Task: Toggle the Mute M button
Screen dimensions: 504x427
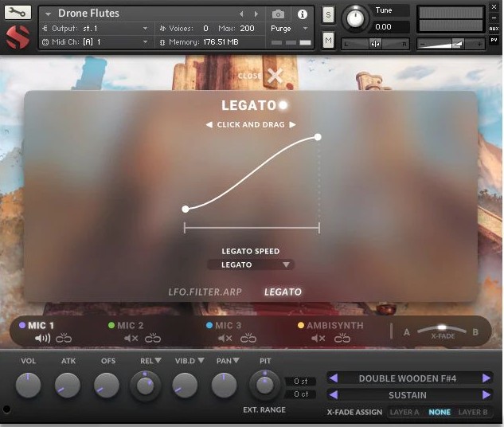Action: tap(328, 40)
